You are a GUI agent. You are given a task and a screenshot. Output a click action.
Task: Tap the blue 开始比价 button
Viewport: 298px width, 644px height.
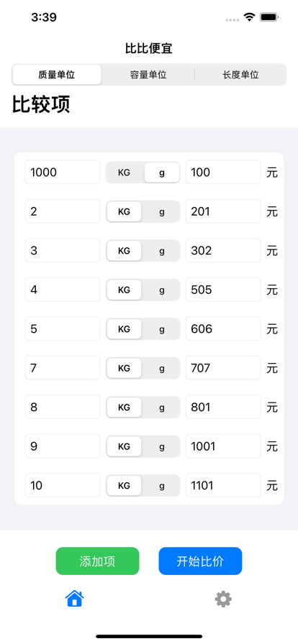pos(200,561)
